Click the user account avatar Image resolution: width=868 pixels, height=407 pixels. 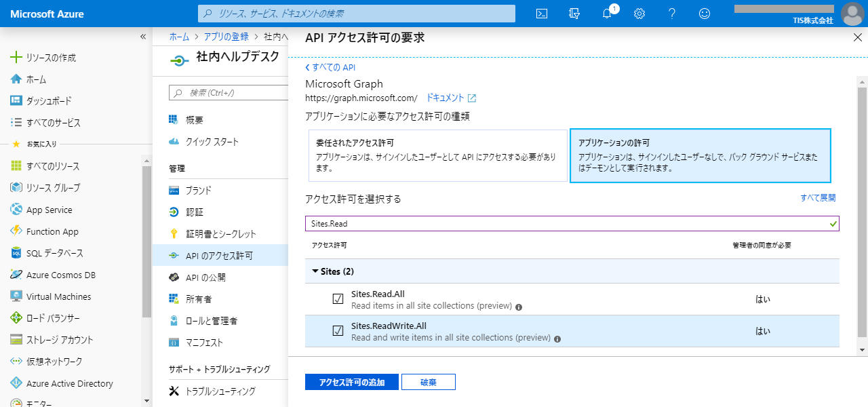(852, 14)
